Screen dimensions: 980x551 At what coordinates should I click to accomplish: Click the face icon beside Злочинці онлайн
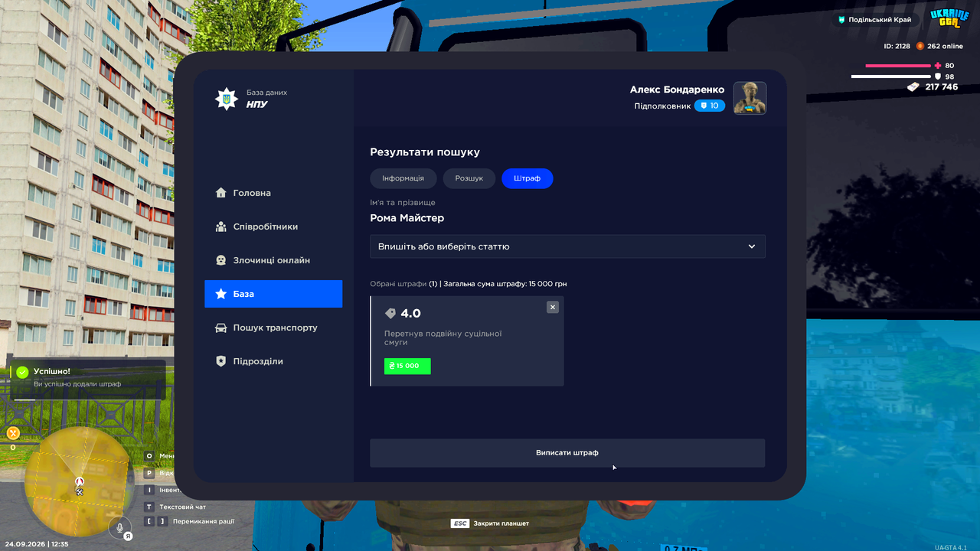(x=220, y=260)
